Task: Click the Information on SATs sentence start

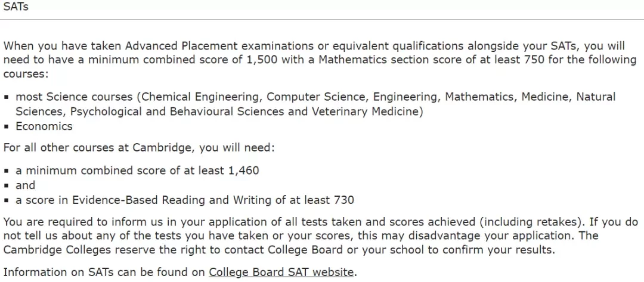Action: click(x=61, y=272)
